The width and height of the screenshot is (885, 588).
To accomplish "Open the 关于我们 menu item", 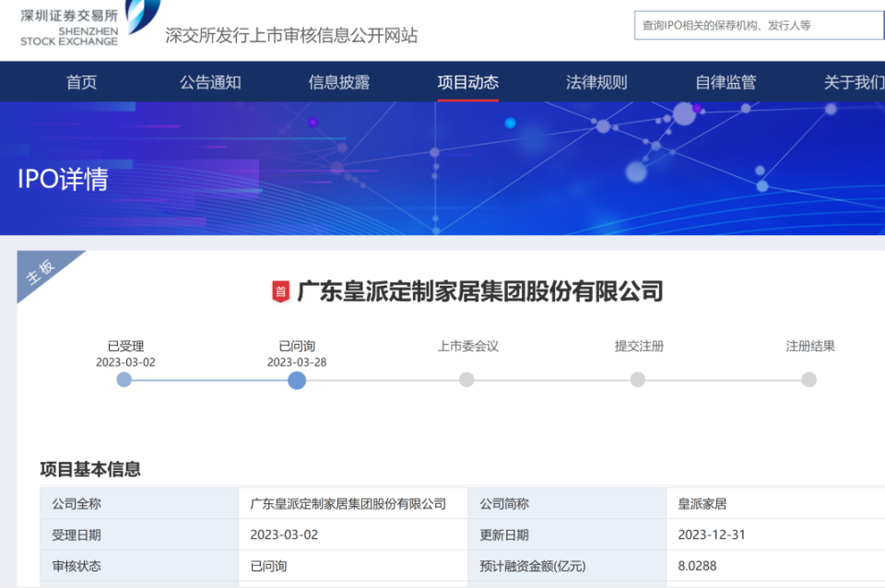I will [854, 82].
